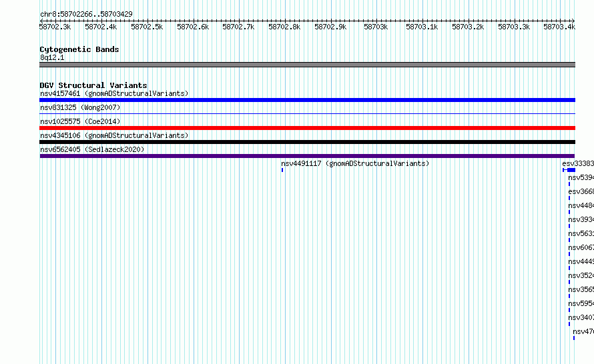The height and width of the screenshot is (364, 594).
Task: Click the nsv3565 variant label
Action: coord(581,289)
